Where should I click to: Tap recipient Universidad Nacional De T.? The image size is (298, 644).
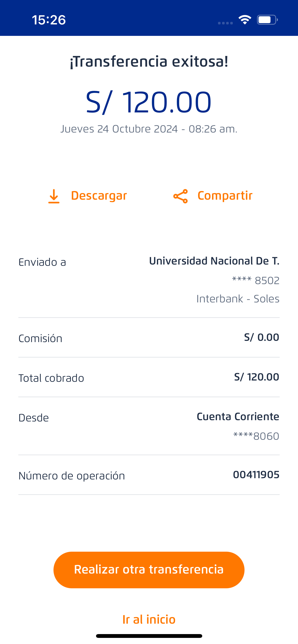pos(214,261)
